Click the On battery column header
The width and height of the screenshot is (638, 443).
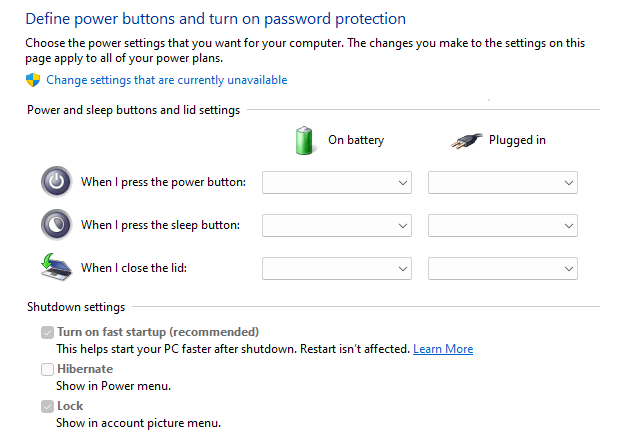coord(356,140)
